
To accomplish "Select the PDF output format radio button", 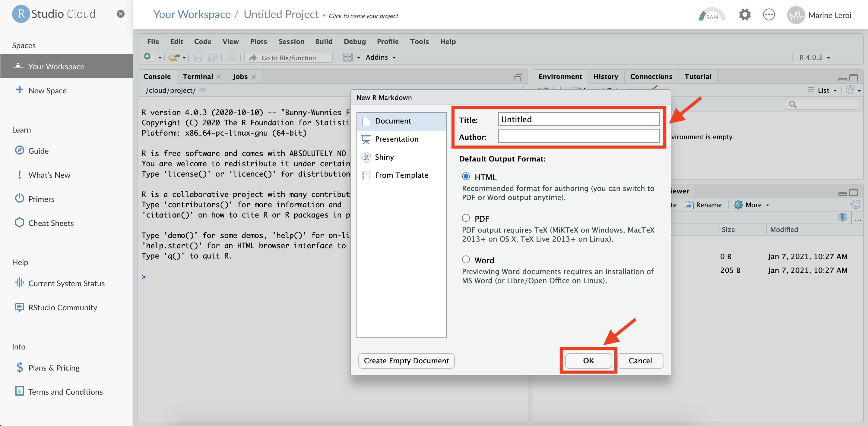I will coord(466,218).
